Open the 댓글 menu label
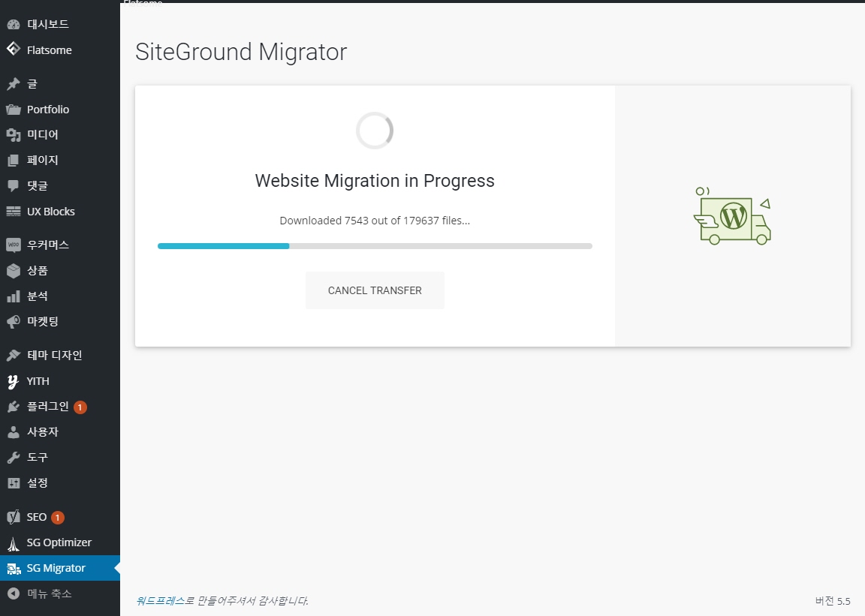The image size is (865, 616). (38, 186)
